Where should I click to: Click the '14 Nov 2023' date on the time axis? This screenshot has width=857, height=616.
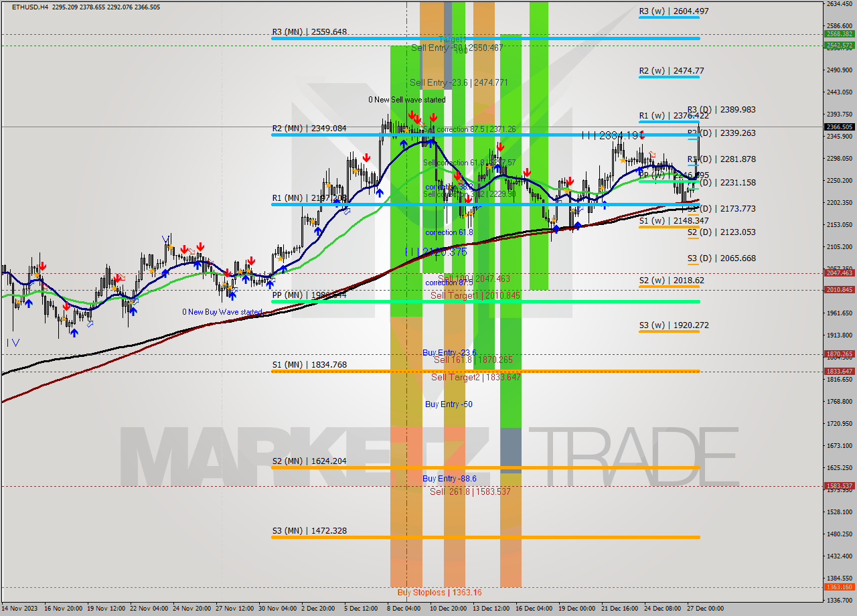(x=19, y=609)
